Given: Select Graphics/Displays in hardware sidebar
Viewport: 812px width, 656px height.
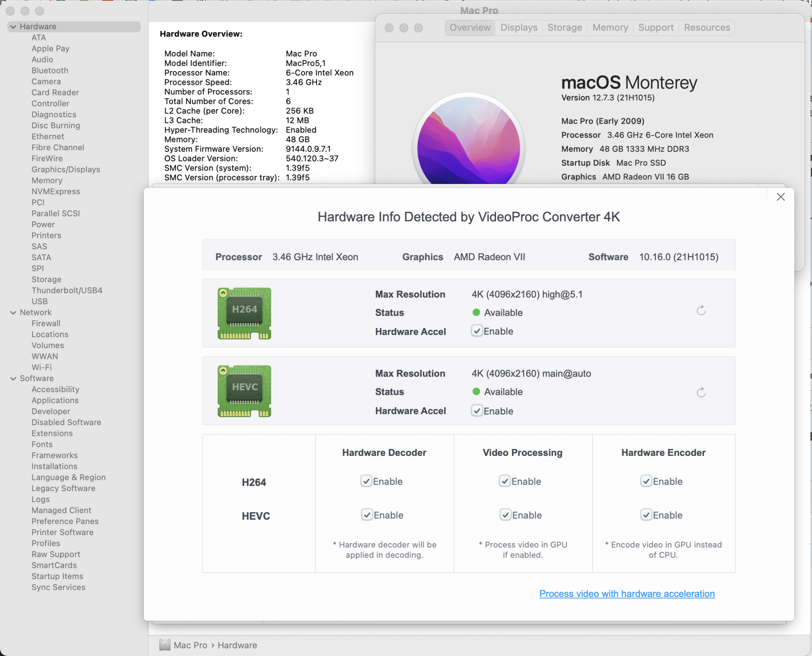Looking at the screenshot, I should click(65, 169).
